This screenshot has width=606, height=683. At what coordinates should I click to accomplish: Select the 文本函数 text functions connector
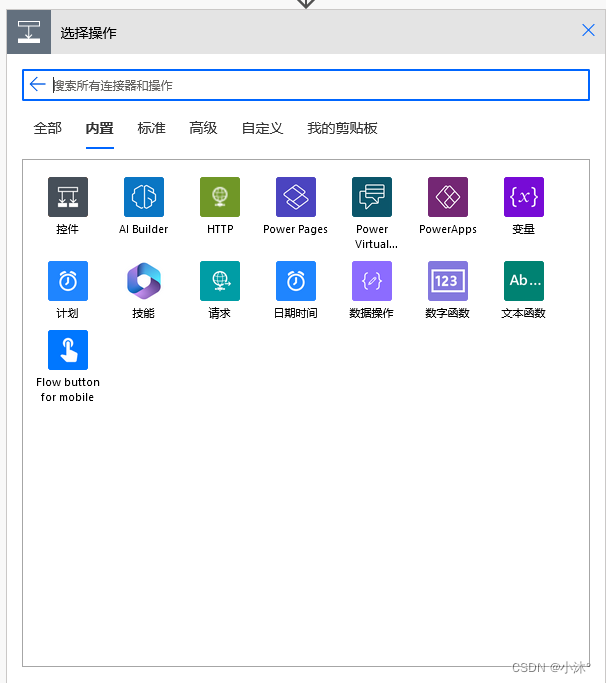point(524,281)
